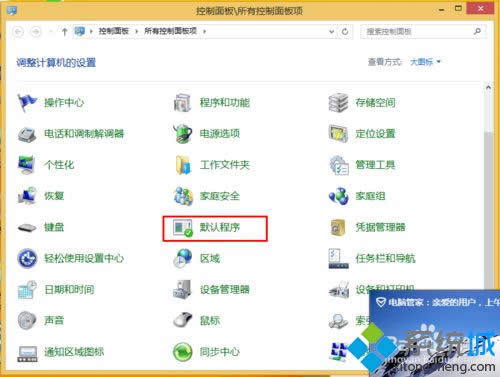500x377 pixels.
Task: Click the 家庭安全 link text
Action: click(220, 196)
